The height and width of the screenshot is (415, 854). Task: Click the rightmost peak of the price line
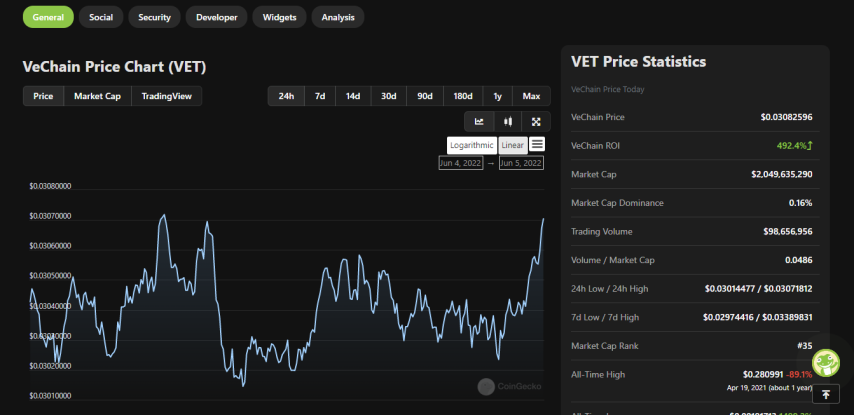click(x=543, y=219)
